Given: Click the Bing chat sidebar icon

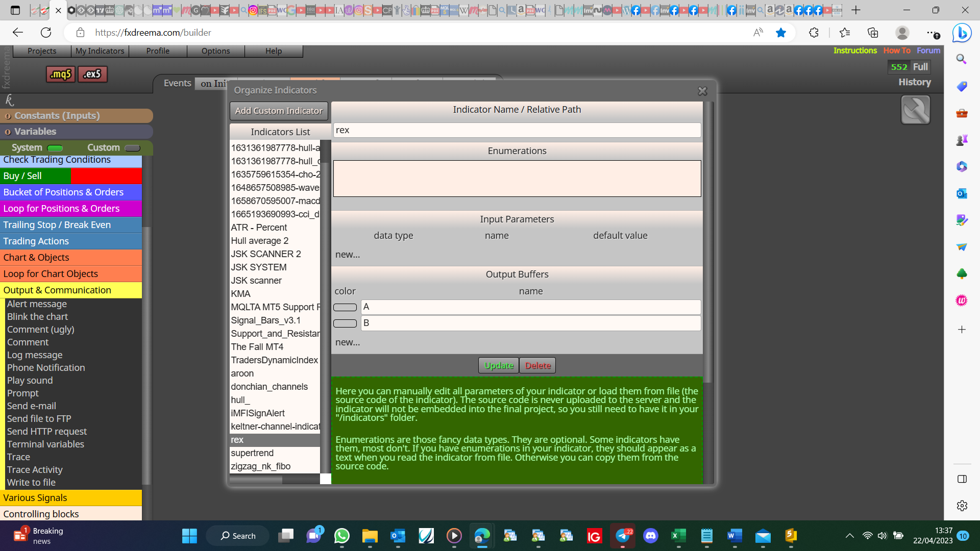Looking at the screenshot, I should pyautogui.click(x=962, y=33).
